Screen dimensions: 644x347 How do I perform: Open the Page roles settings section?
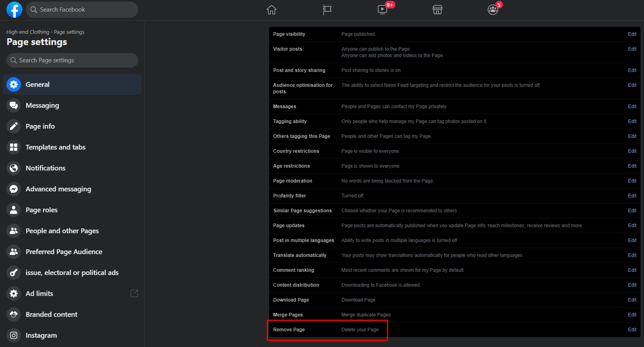coord(41,210)
